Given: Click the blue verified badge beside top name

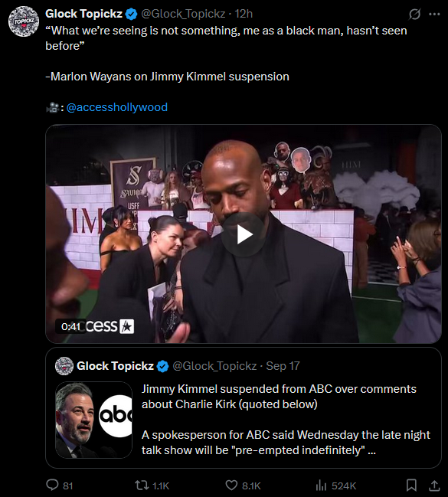Looking at the screenshot, I should pos(131,14).
